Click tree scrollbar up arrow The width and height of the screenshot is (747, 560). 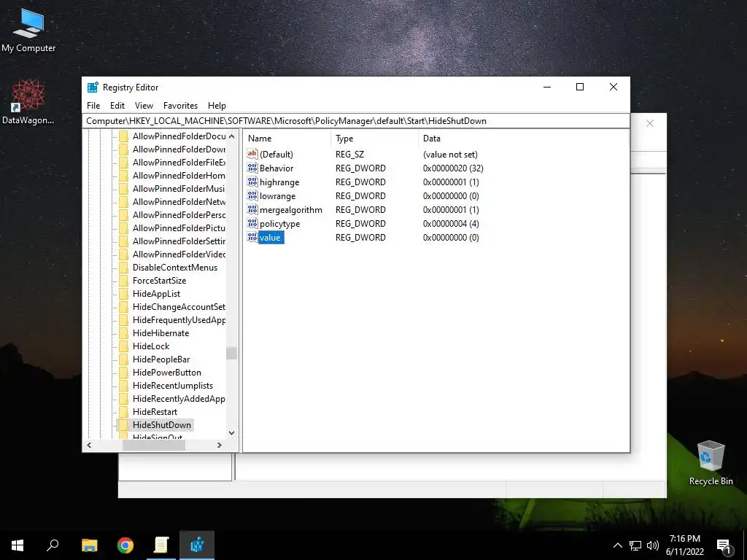(231, 136)
